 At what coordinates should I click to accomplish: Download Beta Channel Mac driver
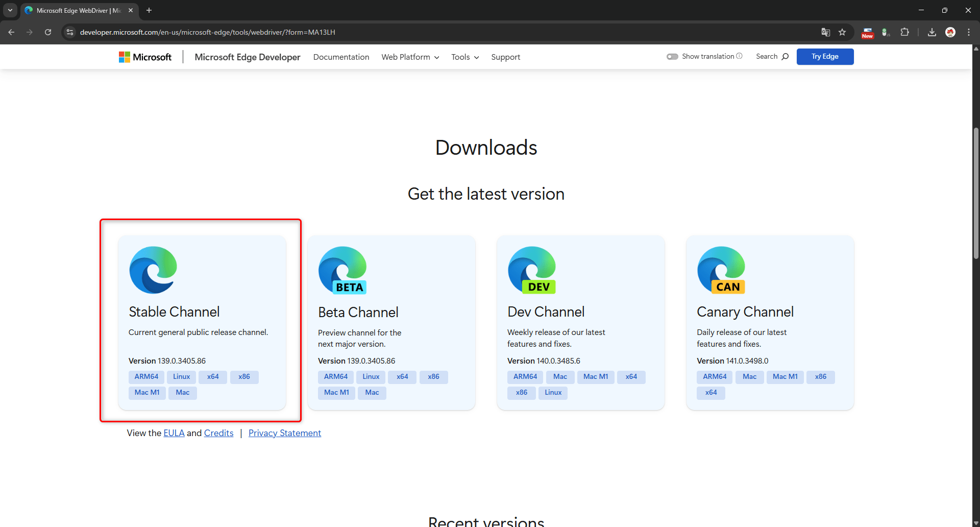(372, 393)
